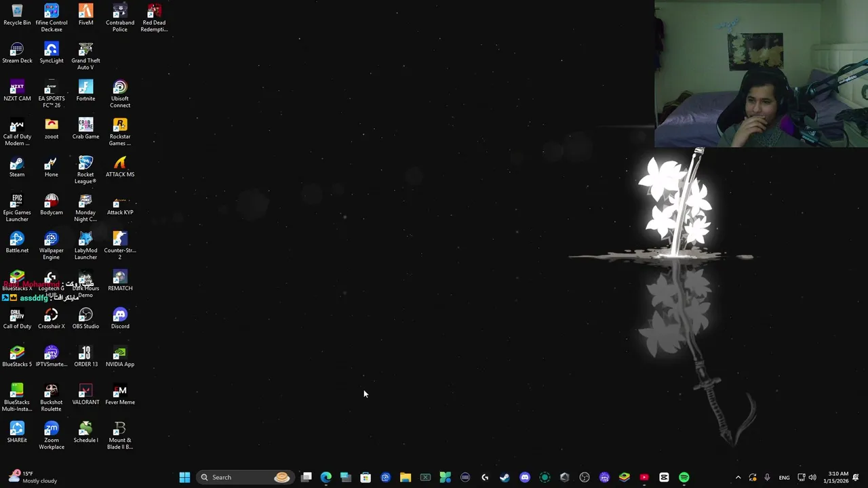The width and height of the screenshot is (868, 488).
Task: Click the taskbar Search box
Action: pyautogui.click(x=245, y=477)
